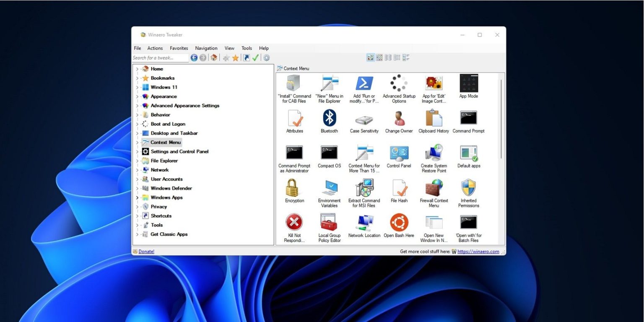Open the Local Group Policy Editor tweak
This screenshot has width=644, height=322.
[x=329, y=223]
